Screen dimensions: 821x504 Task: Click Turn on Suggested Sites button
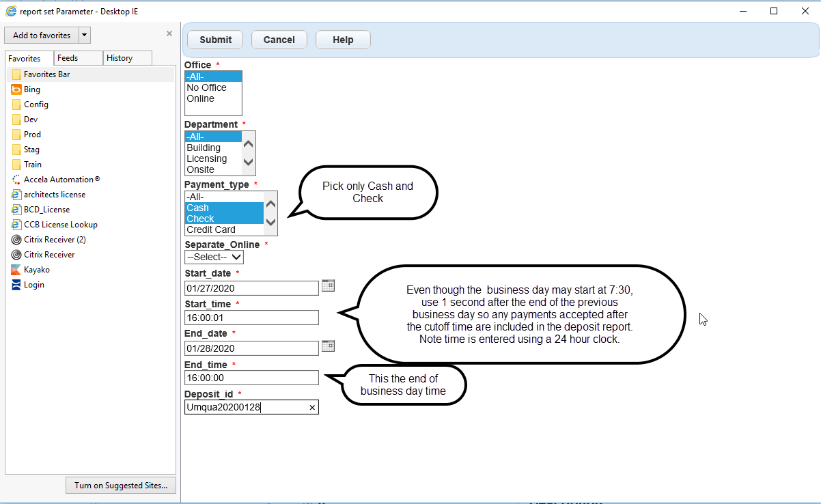coord(120,486)
